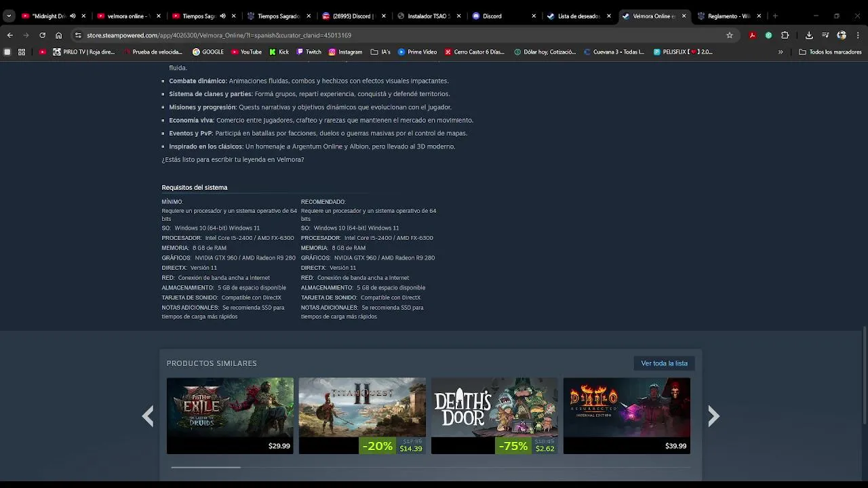Screen dimensions: 868x488
Task: Open the Titan Quest II product card
Action: 362,415
